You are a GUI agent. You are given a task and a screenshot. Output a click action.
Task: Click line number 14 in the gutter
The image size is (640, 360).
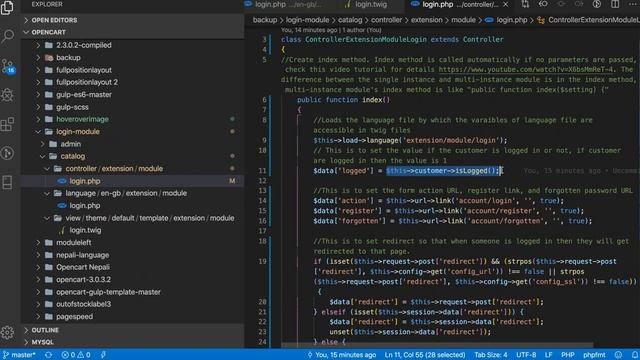pyautogui.click(x=262, y=200)
